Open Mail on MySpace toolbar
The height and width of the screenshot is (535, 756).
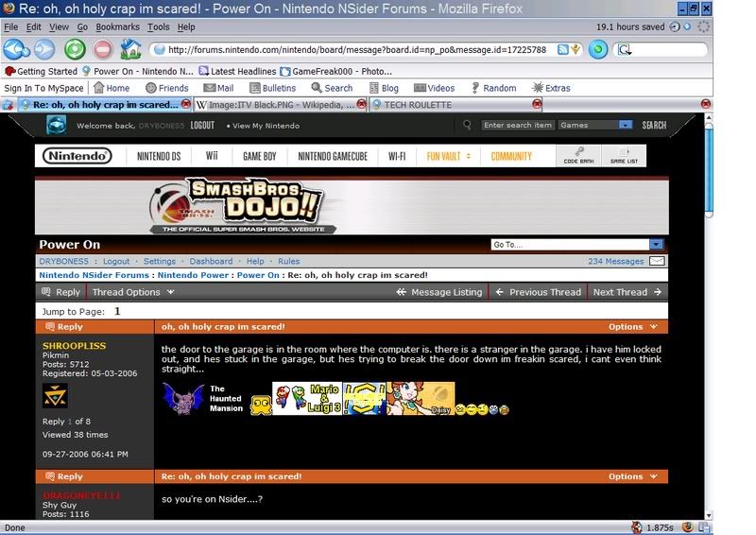[x=218, y=88]
